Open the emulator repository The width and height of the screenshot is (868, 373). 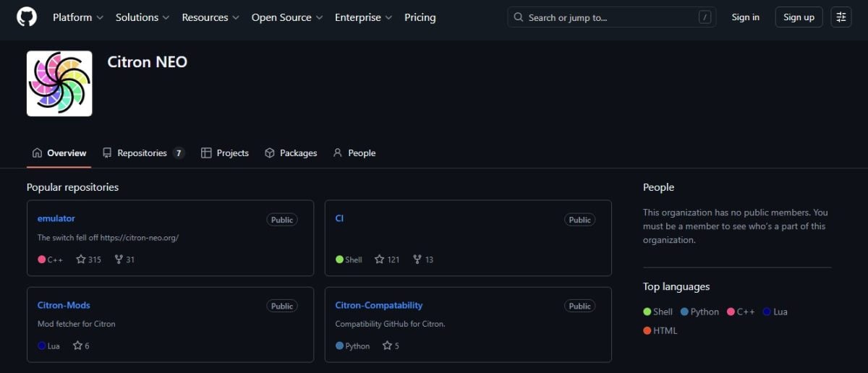tap(56, 218)
